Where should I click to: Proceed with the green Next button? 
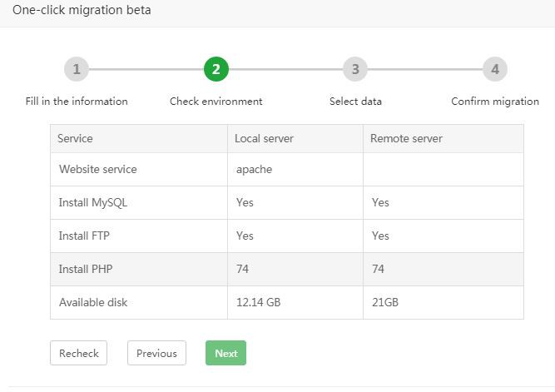tap(225, 353)
